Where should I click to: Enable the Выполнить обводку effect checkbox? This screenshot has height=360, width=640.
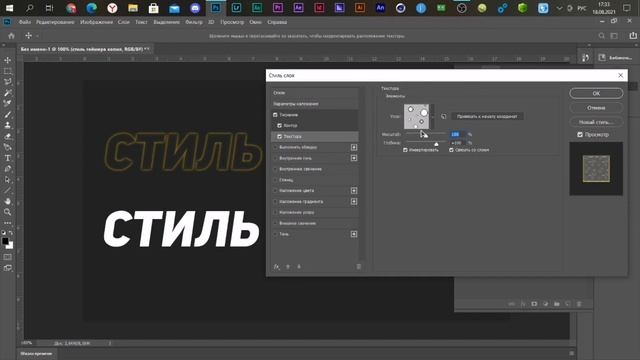(x=275, y=147)
